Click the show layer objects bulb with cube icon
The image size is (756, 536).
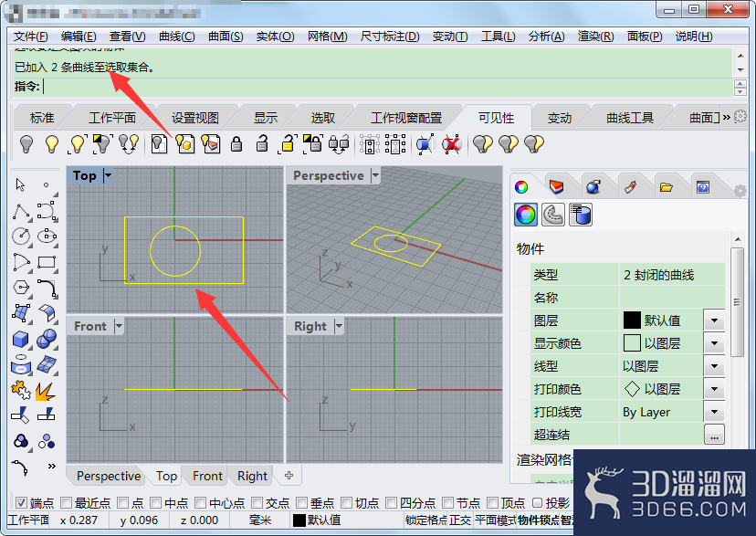(185, 144)
